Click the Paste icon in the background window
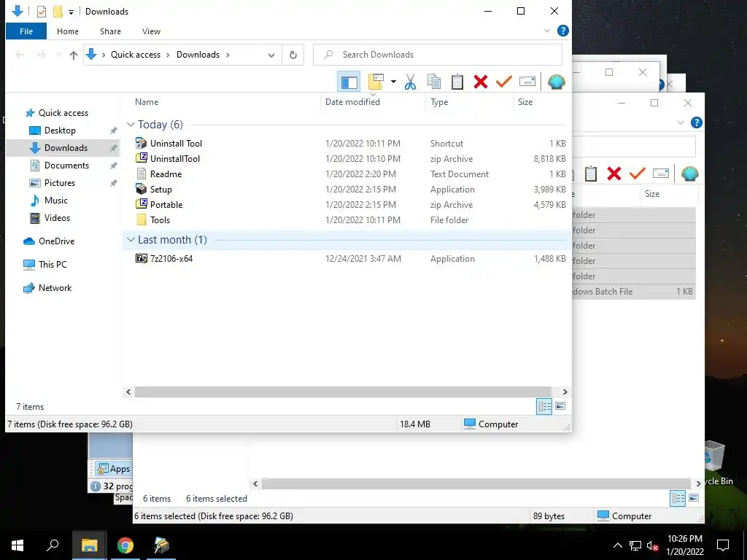Screen dimensions: 747x560 [591, 174]
